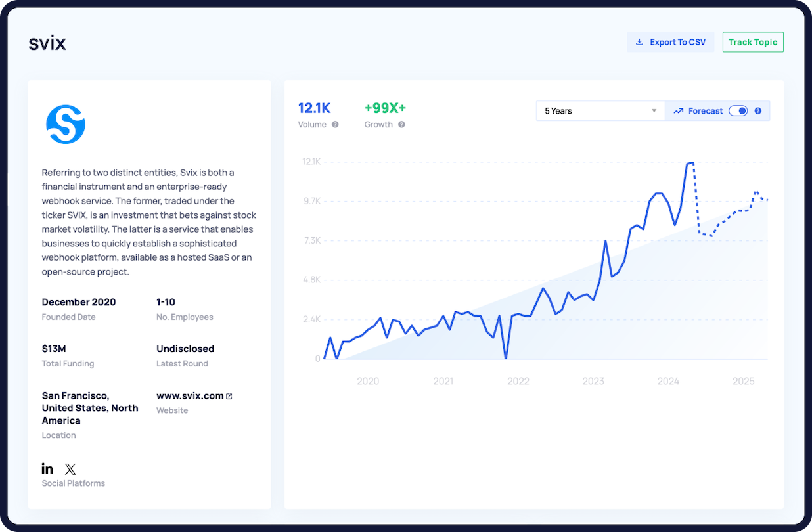Open the 5 Years time range dropdown

(600, 111)
